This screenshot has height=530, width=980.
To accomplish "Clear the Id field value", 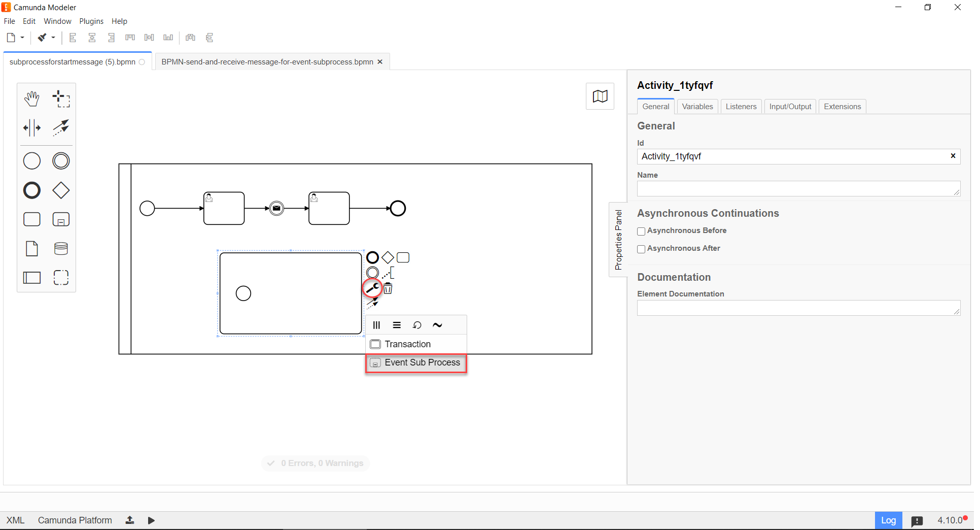I will point(953,156).
